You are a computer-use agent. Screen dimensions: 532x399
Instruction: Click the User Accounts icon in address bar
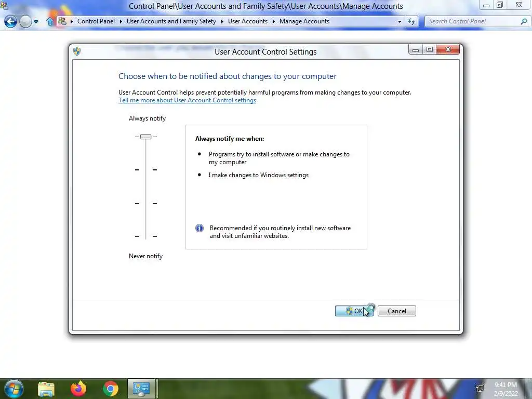coord(62,21)
